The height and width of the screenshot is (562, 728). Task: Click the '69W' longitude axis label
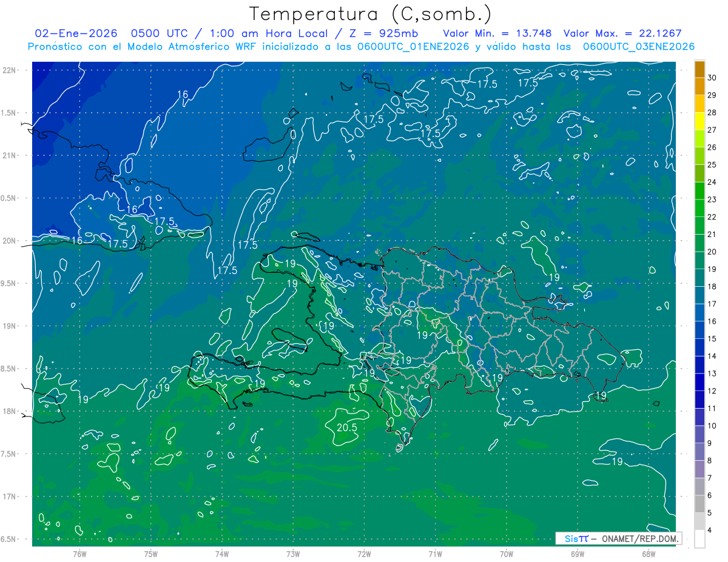[577, 554]
